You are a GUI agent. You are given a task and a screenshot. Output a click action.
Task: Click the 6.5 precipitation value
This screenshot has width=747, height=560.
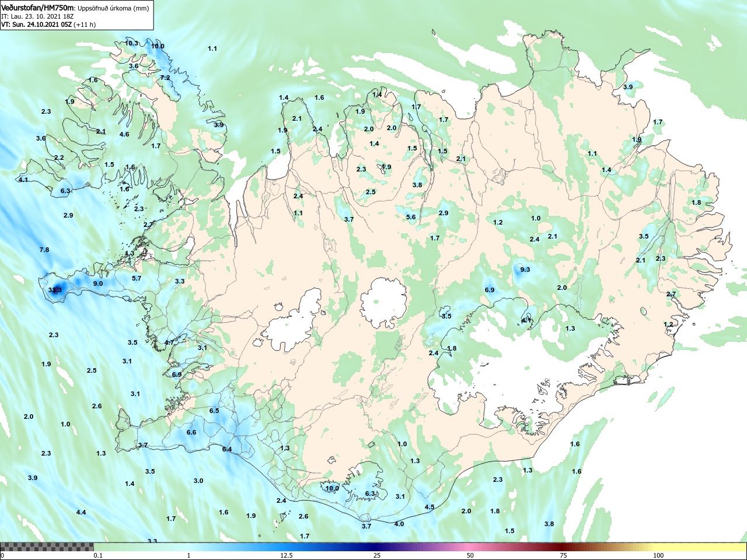214,411
